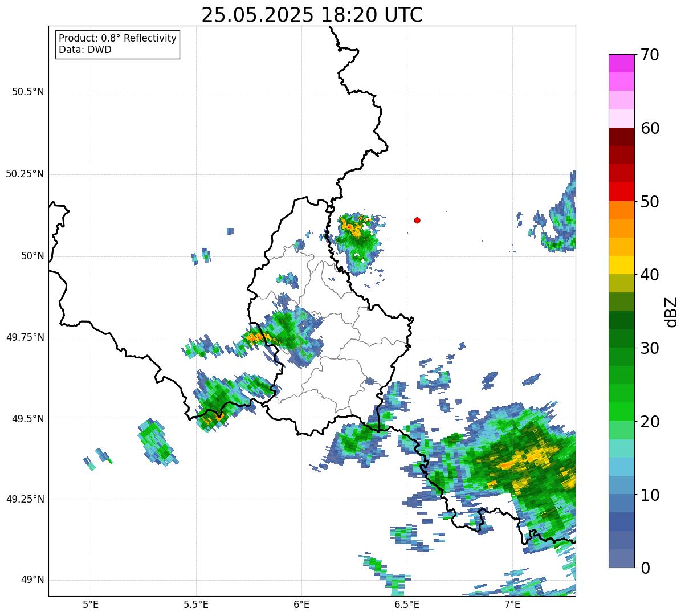Screen dimensions: 685x616
Task: Click the yellow swatch just above the 40 dBZ tick
Action: click(621, 265)
